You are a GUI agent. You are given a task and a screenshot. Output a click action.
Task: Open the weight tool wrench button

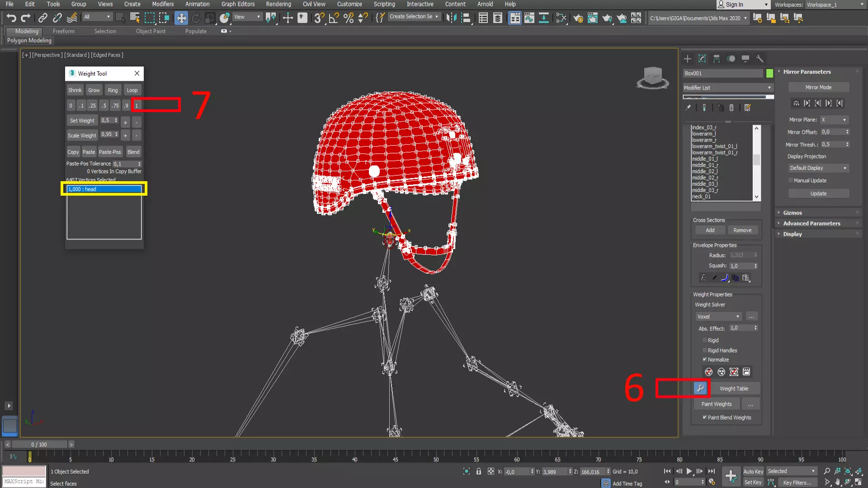click(700, 388)
